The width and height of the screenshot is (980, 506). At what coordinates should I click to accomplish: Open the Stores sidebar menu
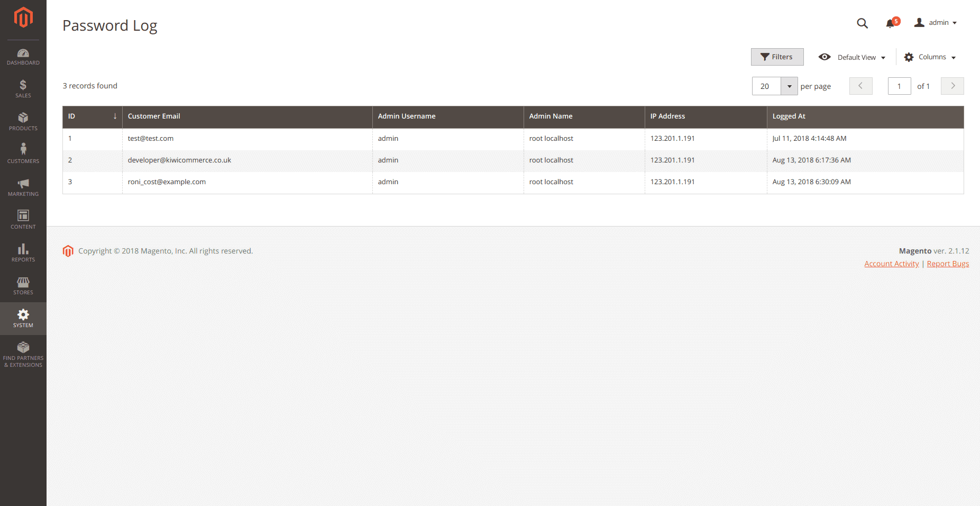(23, 286)
